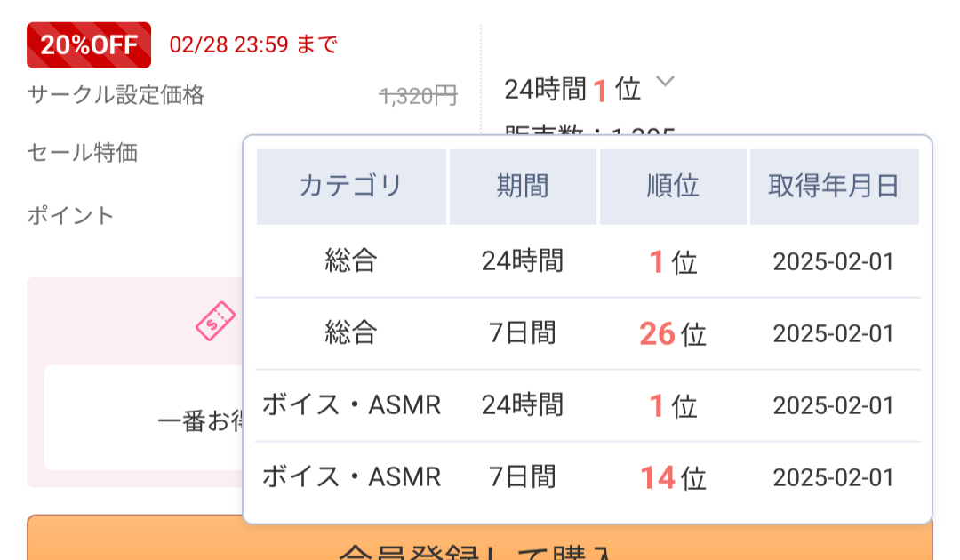Click the 総合 24時間 ranking row
Image resolution: width=960 pixels, height=560 pixels.
click(588, 262)
